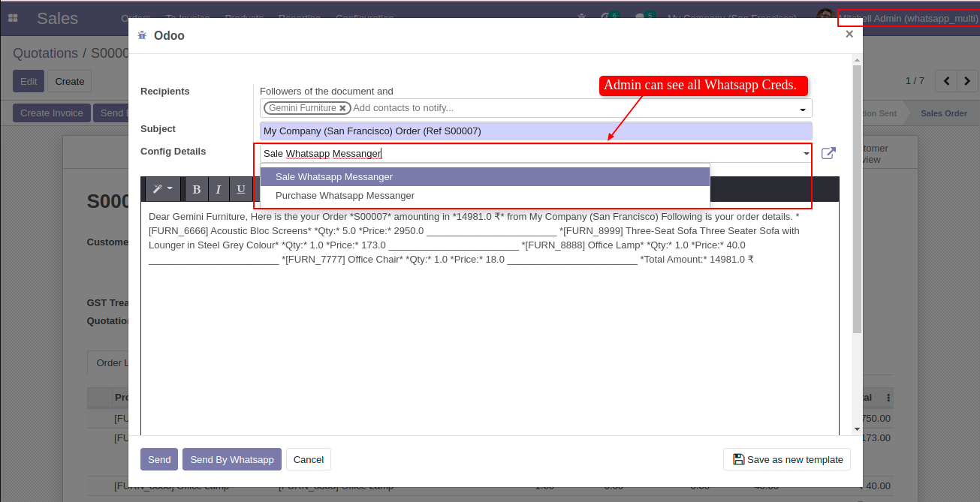Go to previous record with pager arrow
This screenshot has width=980, height=502.
[x=947, y=81]
